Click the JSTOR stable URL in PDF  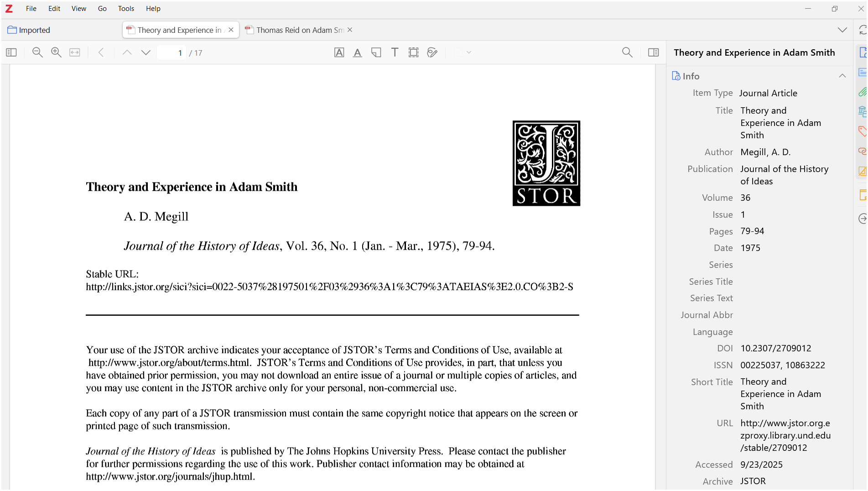pos(330,287)
